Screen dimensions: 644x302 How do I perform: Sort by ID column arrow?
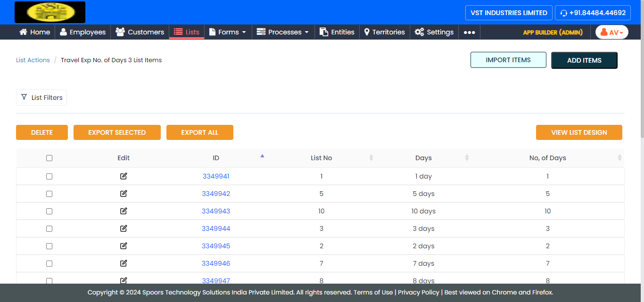[263, 156]
